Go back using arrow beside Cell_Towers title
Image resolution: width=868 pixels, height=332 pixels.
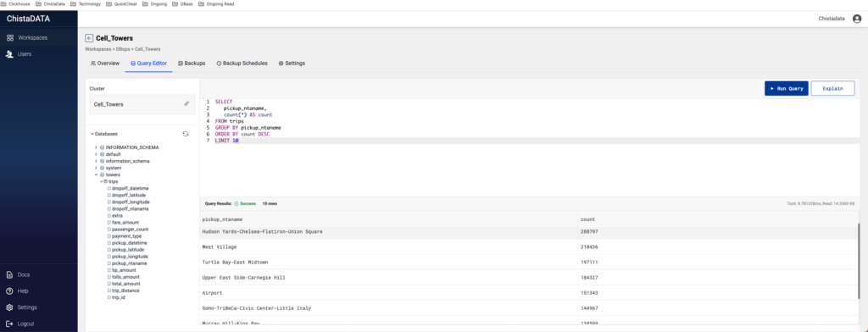point(89,38)
